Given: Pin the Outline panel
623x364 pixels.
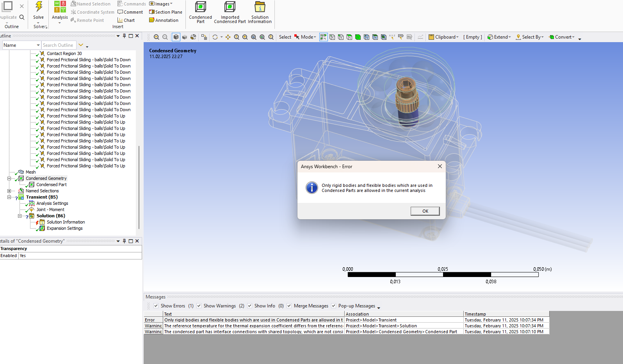Looking at the screenshot, I should (x=125, y=36).
